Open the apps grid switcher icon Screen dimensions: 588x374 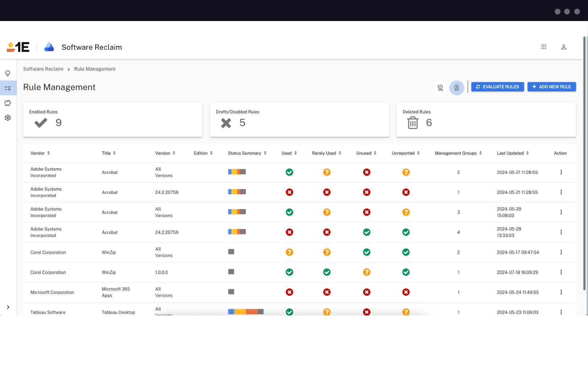(x=543, y=47)
